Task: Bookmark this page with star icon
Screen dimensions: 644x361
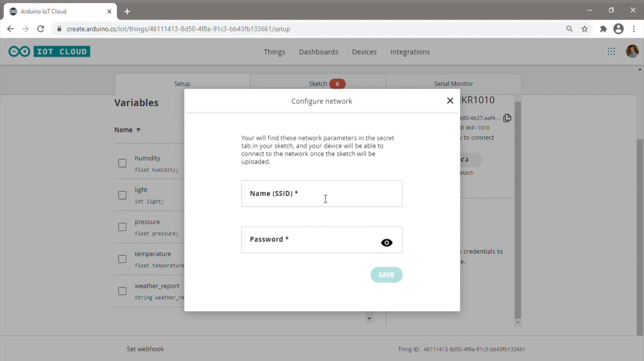Action: (585, 29)
